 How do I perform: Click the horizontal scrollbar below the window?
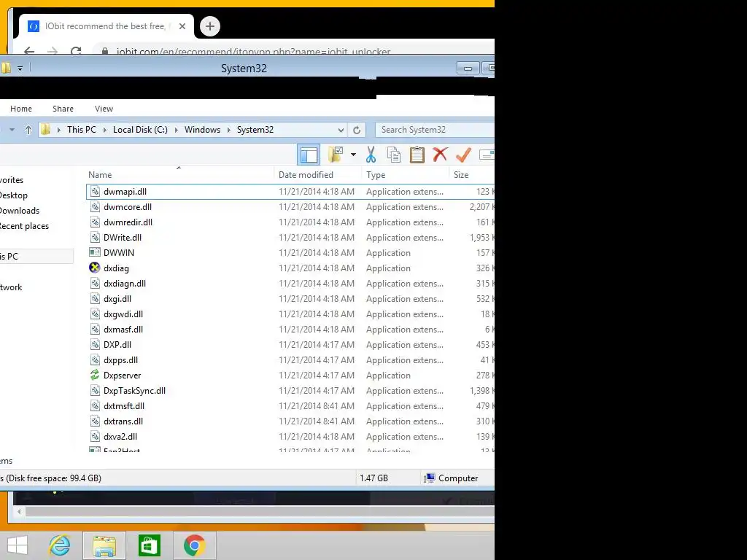pos(260,511)
